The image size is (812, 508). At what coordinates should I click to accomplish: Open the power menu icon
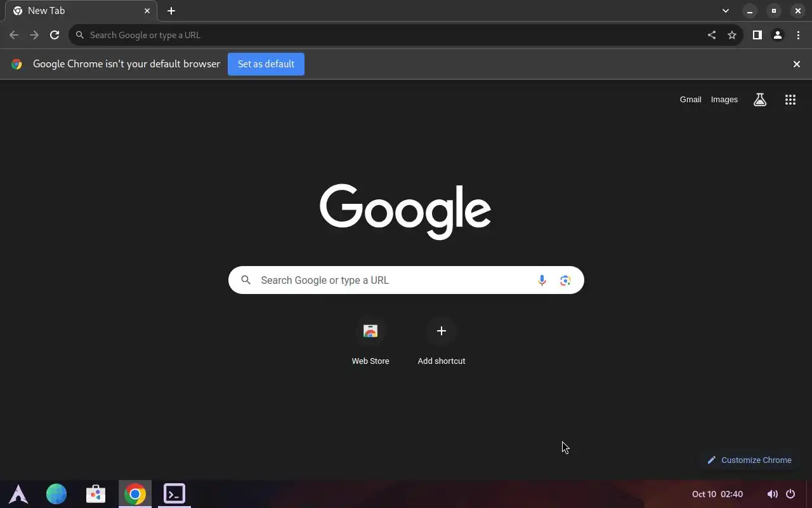coord(790,494)
